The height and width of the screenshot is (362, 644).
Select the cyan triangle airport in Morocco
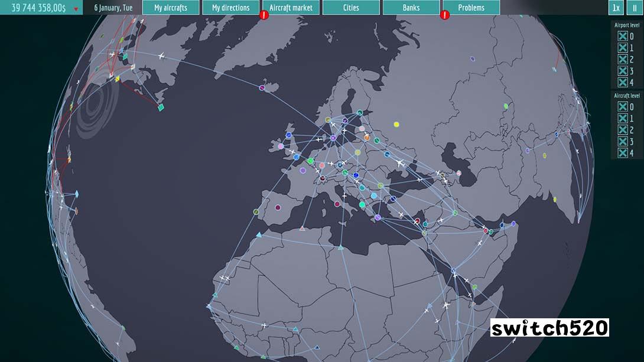coord(259,235)
